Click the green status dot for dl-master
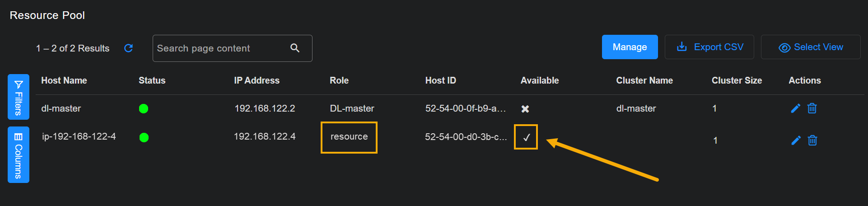The height and width of the screenshot is (206, 868). 144,109
